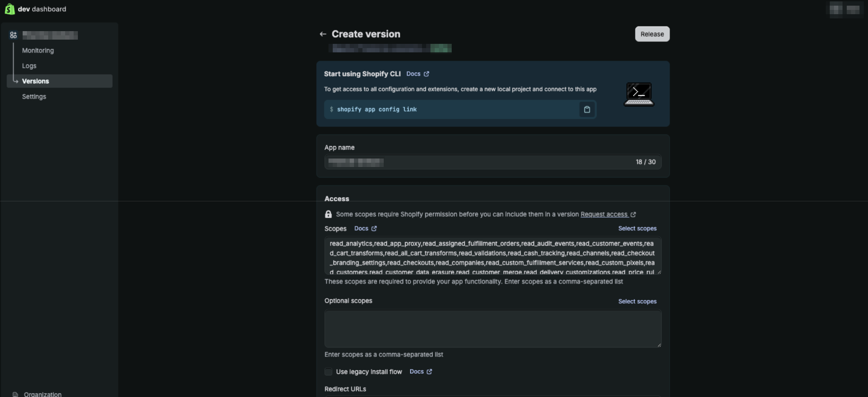
Task: Click the Shopify logo icon
Action: point(10,9)
